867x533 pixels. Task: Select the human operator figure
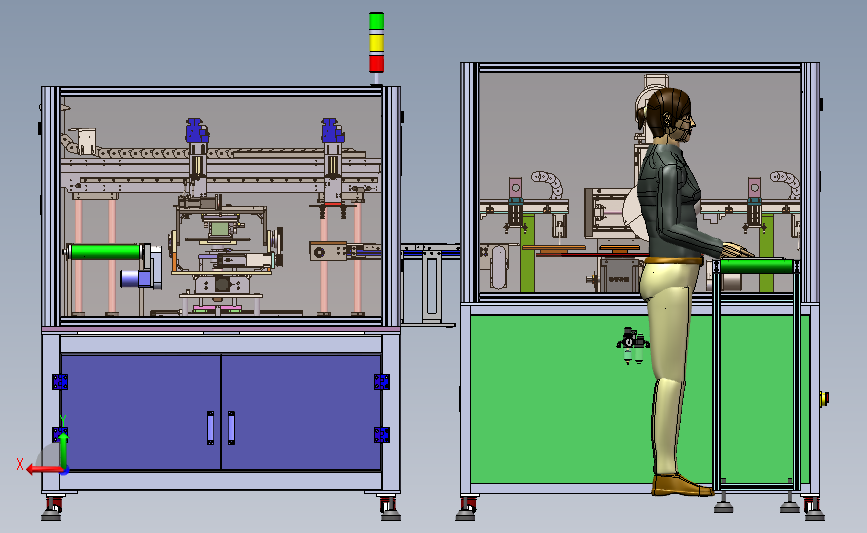point(675,290)
